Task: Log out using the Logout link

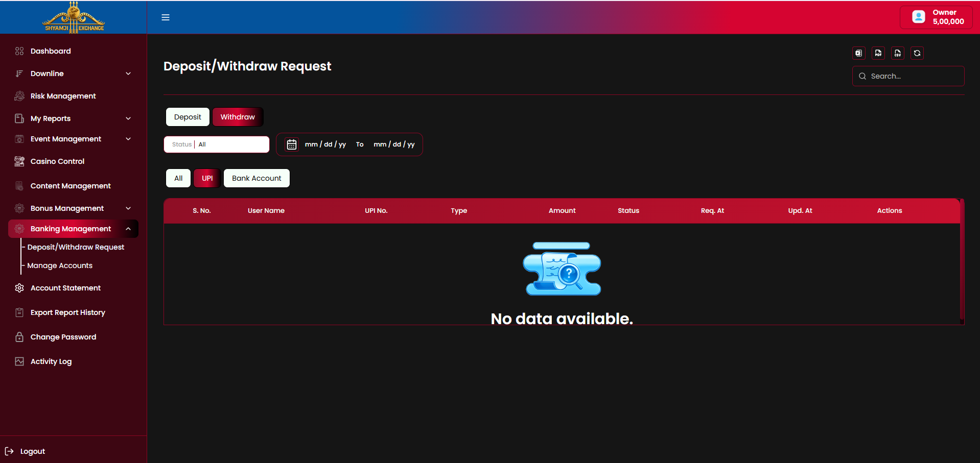Action: pos(33,451)
